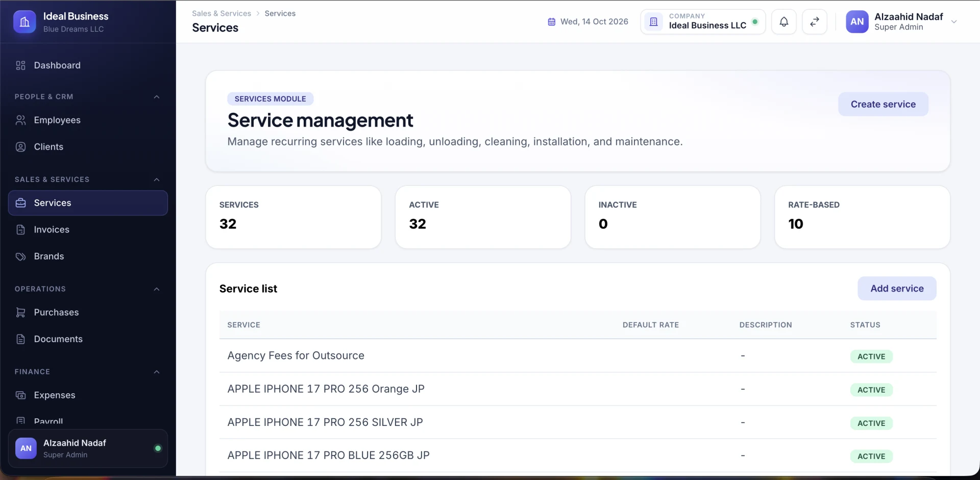Select APPLE IPHONE 17 PRO BLUE 256GB JP
This screenshot has height=480, width=980.
pyautogui.click(x=578, y=455)
